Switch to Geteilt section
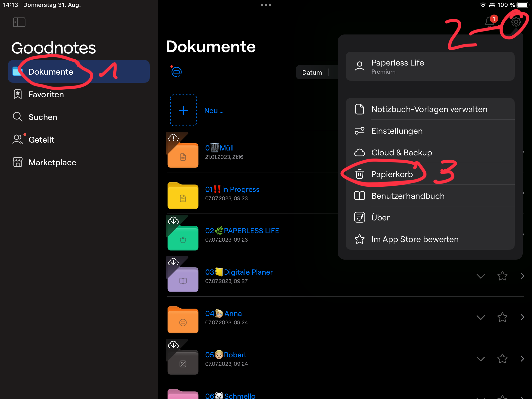The width and height of the screenshot is (532, 399). click(79, 140)
